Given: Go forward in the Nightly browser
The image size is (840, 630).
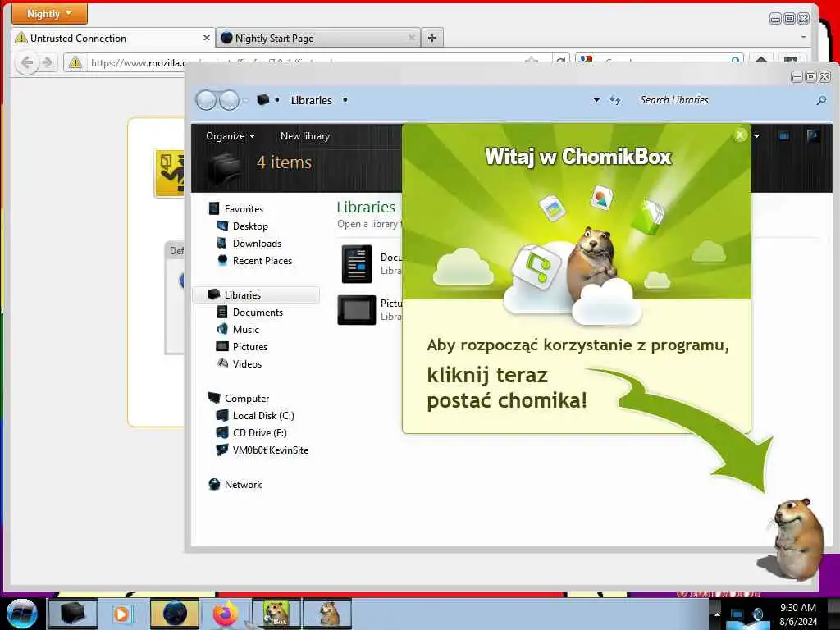Looking at the screenshot, I should click(48, 62).
